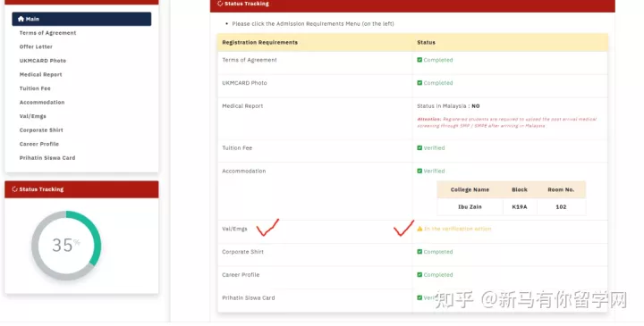Click green check beside Terms of Agreement Completed
Screen dimensions: 644x326
coord(419,60)
